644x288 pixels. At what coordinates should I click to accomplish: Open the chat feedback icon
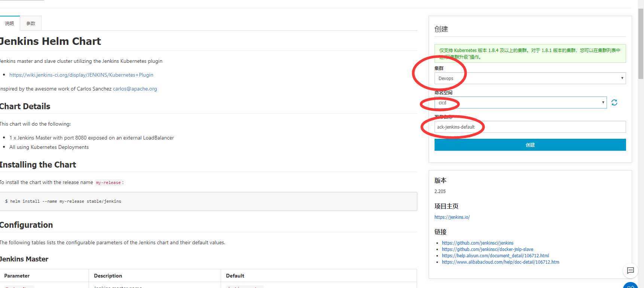(630, 270)
